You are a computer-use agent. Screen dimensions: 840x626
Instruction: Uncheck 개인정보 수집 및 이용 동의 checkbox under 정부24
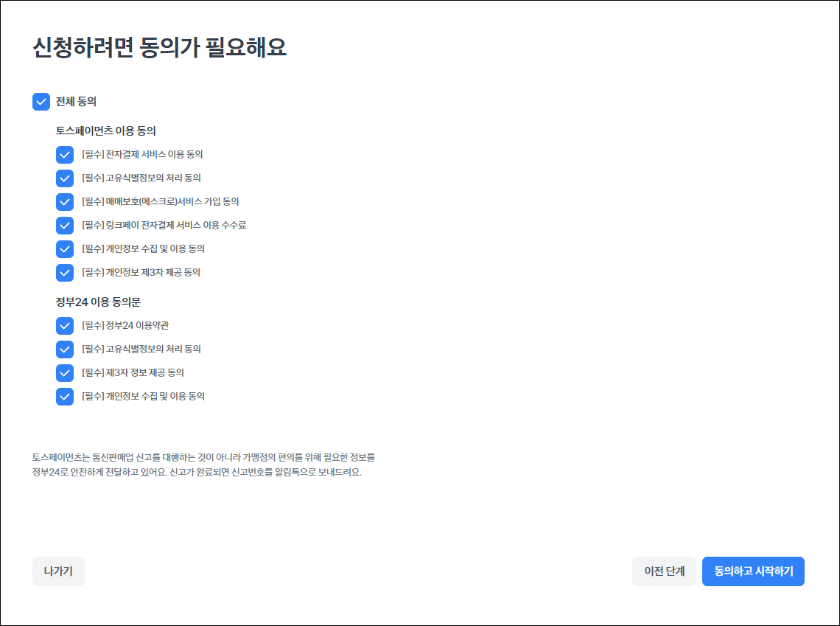pos(65,397)
